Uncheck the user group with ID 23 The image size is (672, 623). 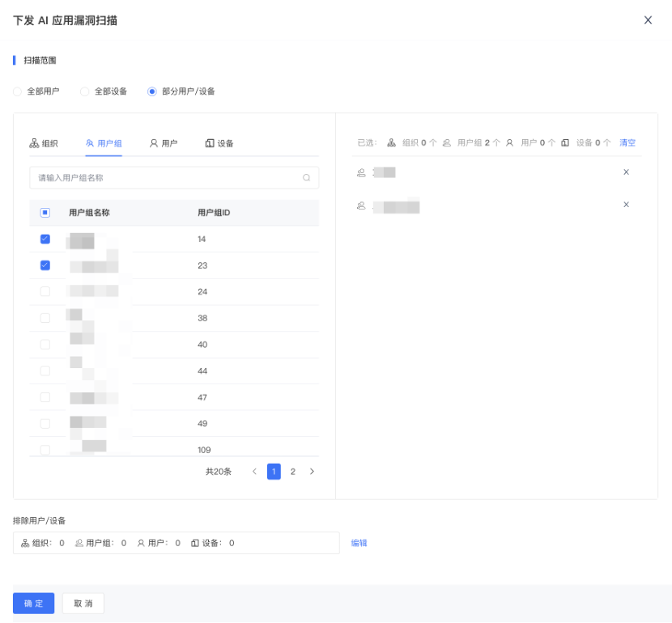(45, 265)
